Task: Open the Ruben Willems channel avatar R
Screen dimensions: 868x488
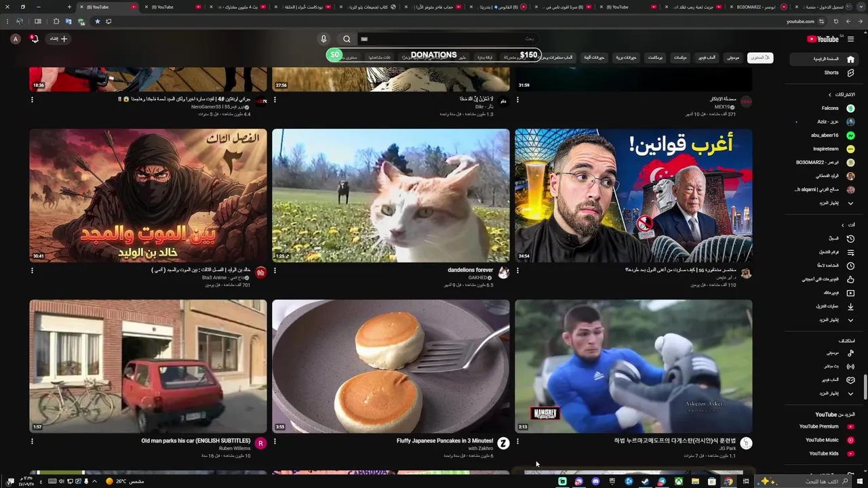Action: pos(260,443)
